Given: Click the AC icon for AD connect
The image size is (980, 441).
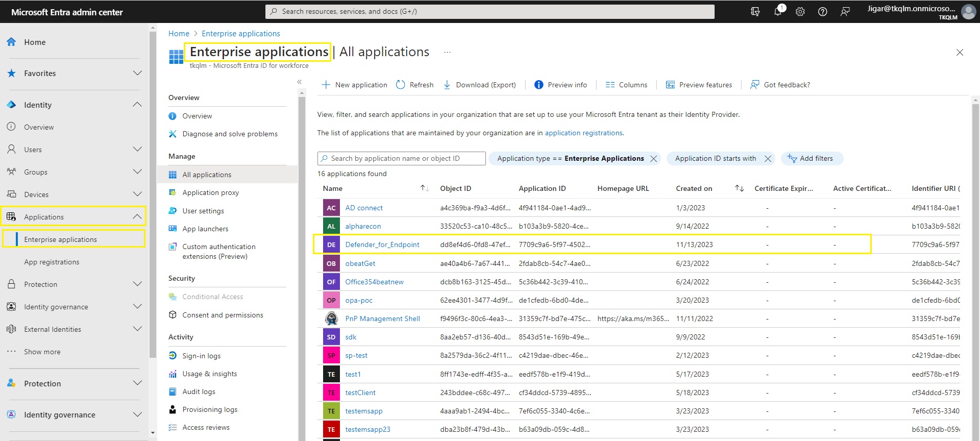Looking at the screenshot, I should [x=331, y=208].
